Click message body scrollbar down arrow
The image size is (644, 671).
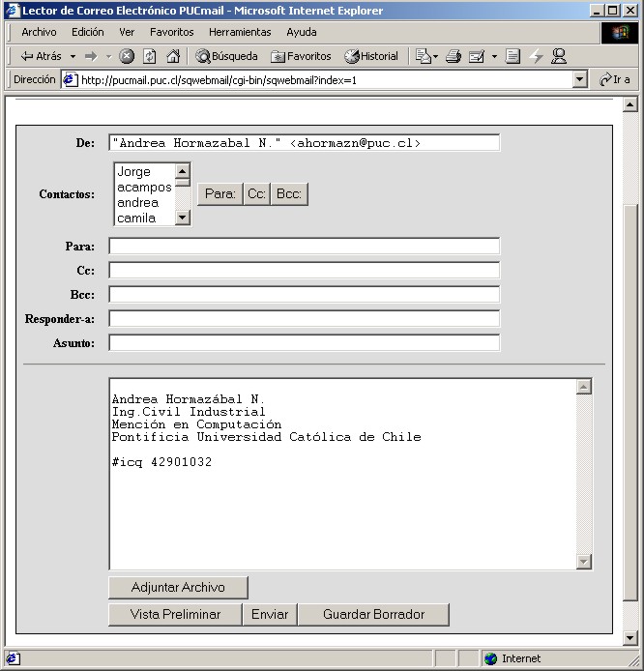584,562
